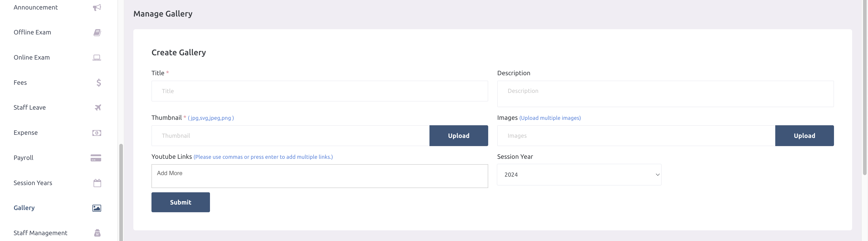This screenshot has height=241, width=868.
Task: Click the Youtube Links Add More field
Action: pyautogui.click(x=319, y=176)
